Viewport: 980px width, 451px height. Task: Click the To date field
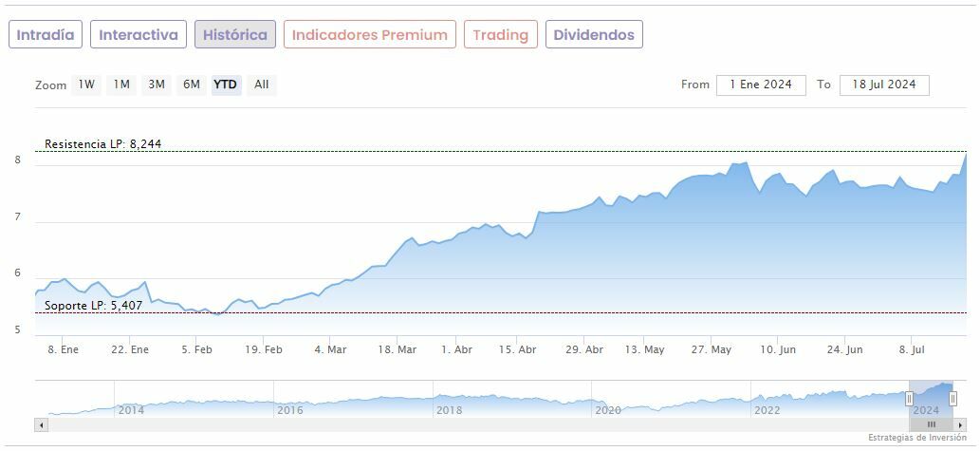click(x=884, y=85)
